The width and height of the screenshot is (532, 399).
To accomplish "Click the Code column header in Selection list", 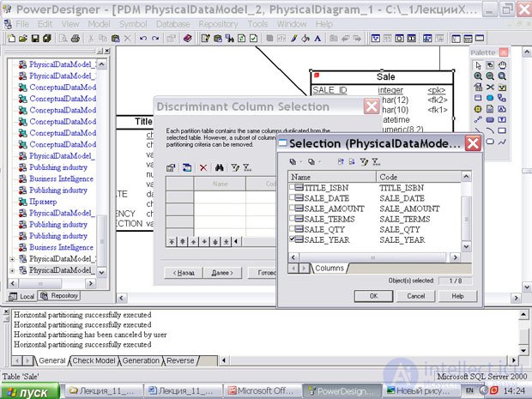I will [419, 177].
